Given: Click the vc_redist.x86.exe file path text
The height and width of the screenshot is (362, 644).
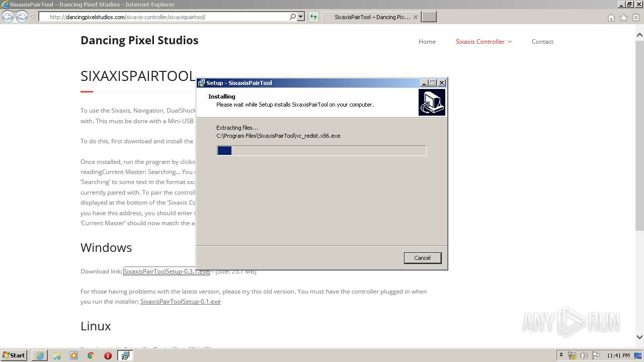Looking at the screenshot, I should tap(278, 136).
